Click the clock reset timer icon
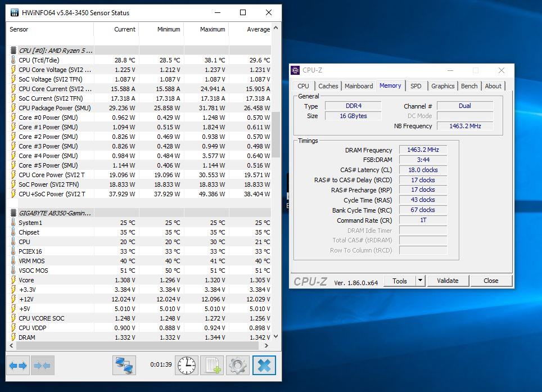Image resolution: width=542 pixels, height=392 pixels. (187, 366)
